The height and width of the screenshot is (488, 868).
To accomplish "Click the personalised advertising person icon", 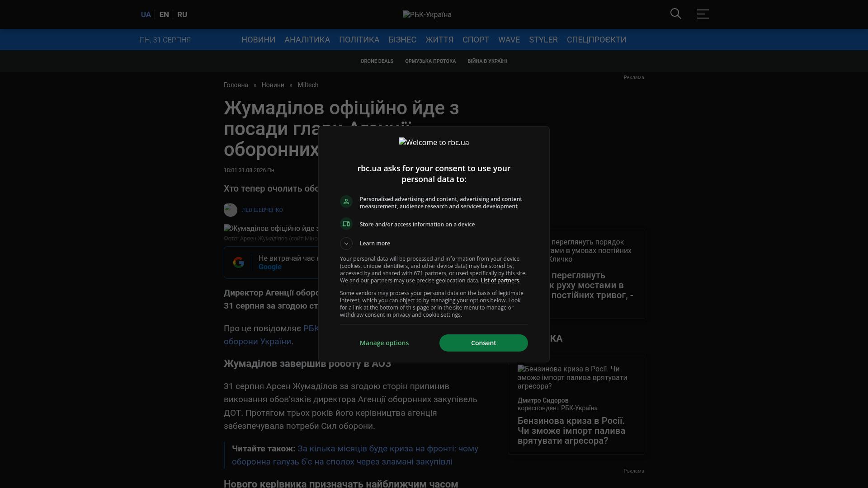I will tap(346, 202).
